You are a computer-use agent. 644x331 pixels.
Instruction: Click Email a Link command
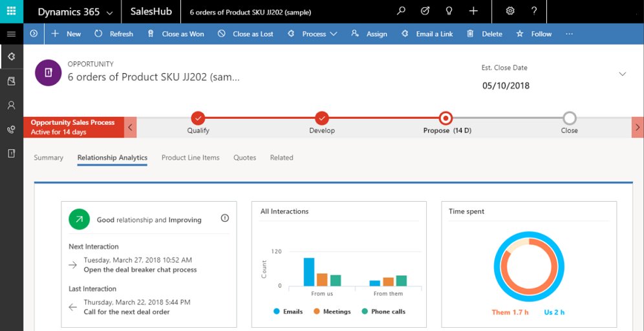point(427,34)
